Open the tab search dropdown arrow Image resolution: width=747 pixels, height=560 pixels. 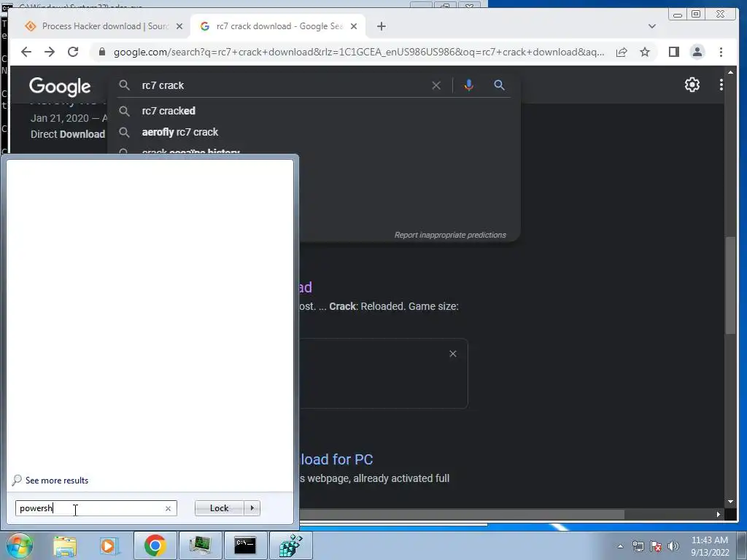click(651, 26)
